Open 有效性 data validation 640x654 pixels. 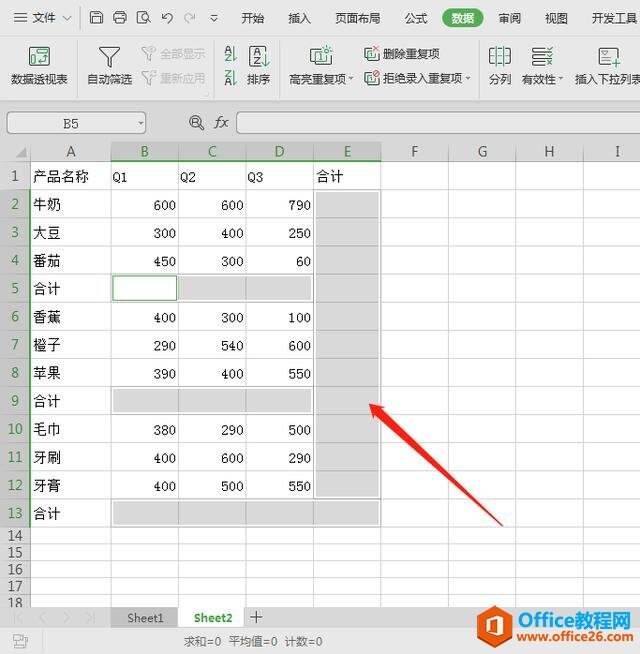539,66
